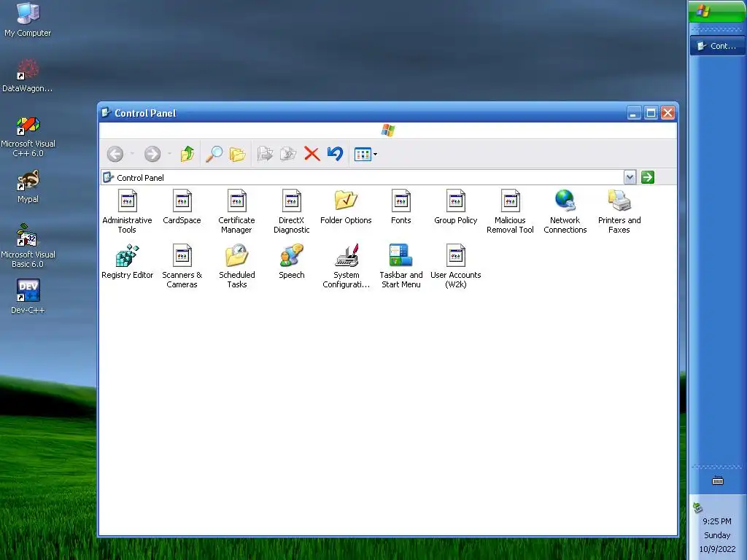Select Microsoft Visual C++ 6.0 shortcut
Viewport: 747px width, 560px height.
[28, 136]
